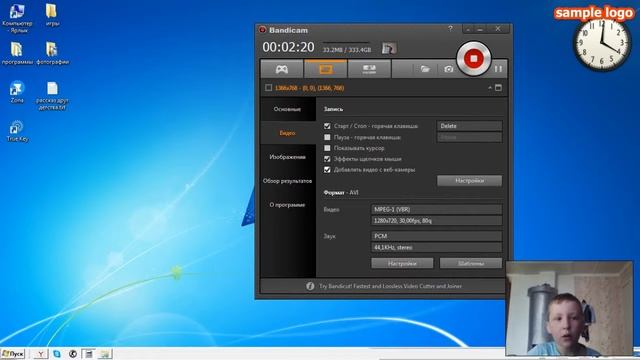Click the Delete hotkey field
640x360 pixels.
click(x=469, y=126)
